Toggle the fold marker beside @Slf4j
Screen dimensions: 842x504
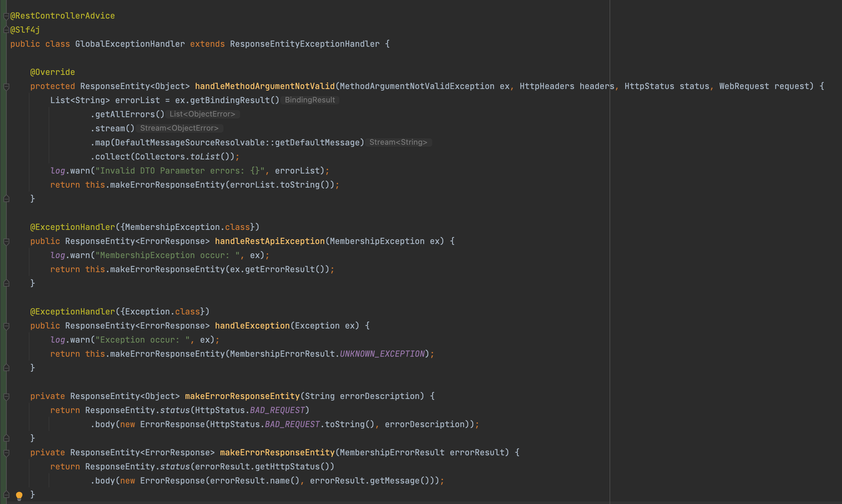click(6, 30)
